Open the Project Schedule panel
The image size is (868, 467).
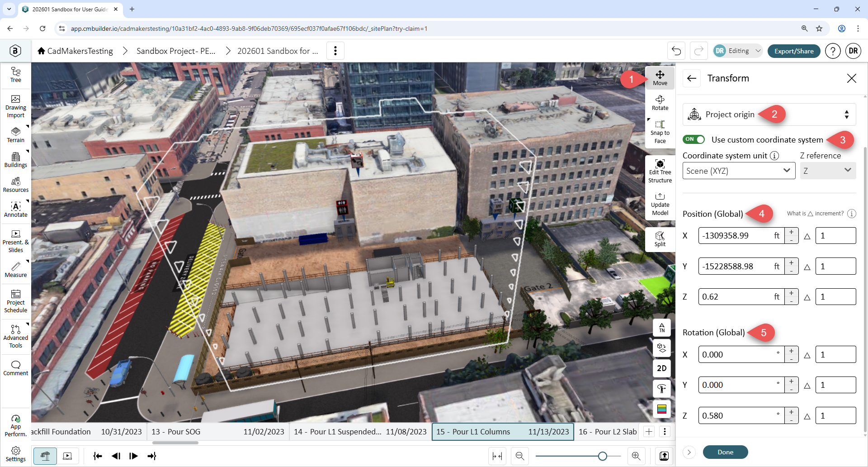click(x=16, y=301)
